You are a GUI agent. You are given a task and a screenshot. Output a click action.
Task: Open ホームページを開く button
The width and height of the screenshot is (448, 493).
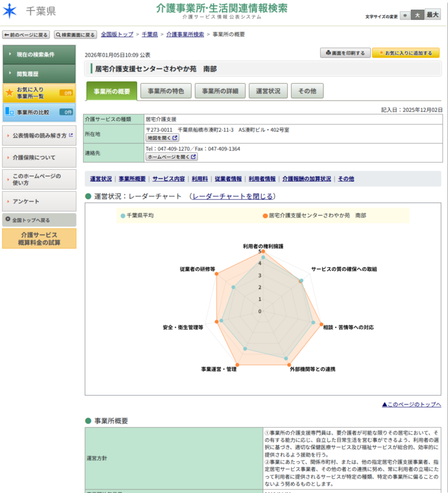(172, 157)
